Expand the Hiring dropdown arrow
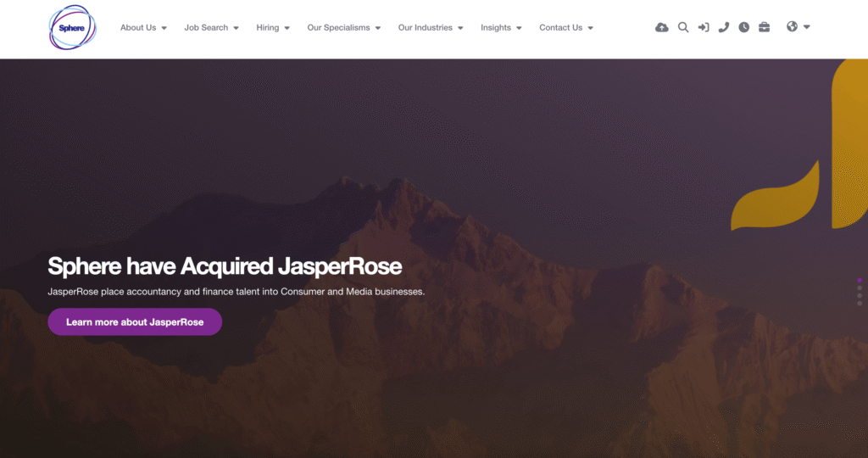Viewport: 868px width, 458px height. pos(287,28)
